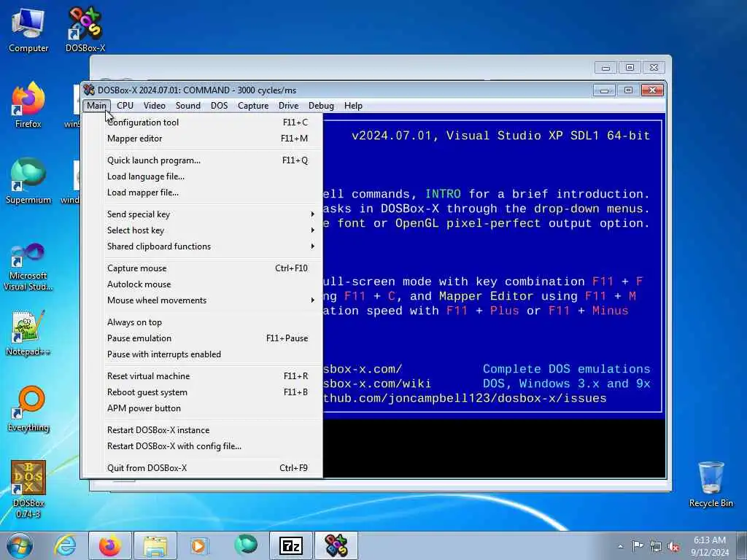Switch to the DOSBox-X taskbar button

tap(336, 545)
